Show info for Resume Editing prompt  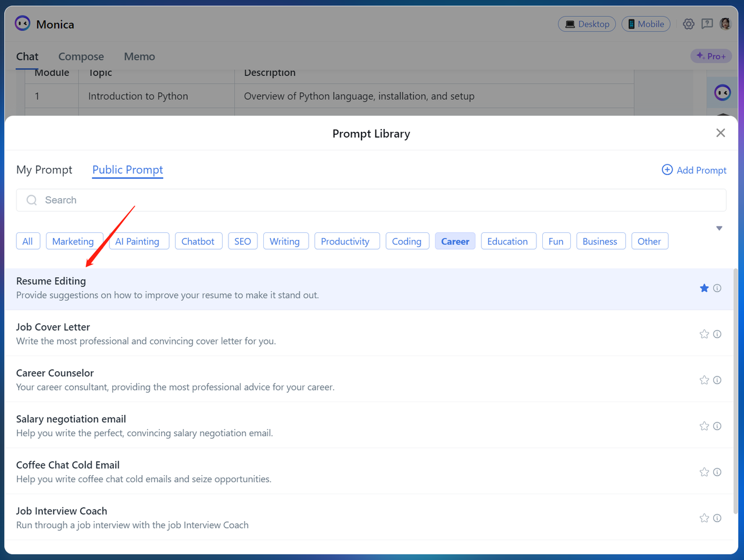click(x=717, y=288)
